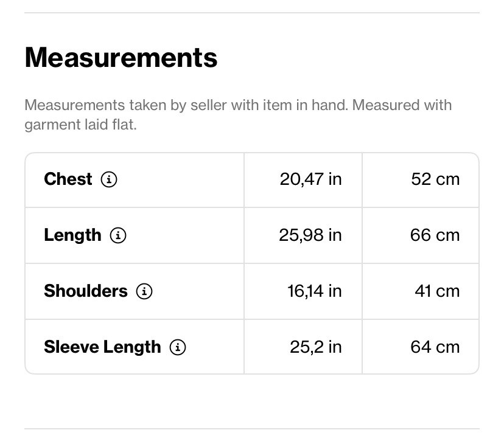Click the Shoulders row label
Screen dimensions: 504x447
86,291
